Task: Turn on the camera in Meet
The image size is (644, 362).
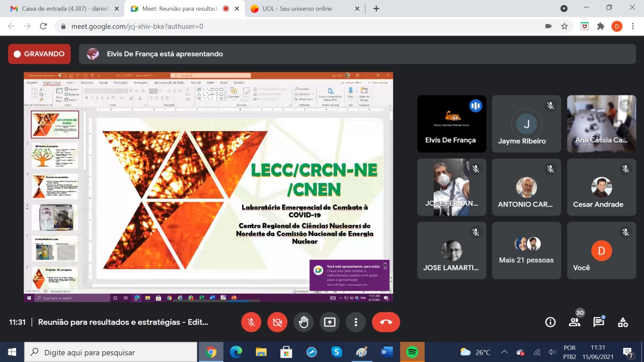Action: 277,322
